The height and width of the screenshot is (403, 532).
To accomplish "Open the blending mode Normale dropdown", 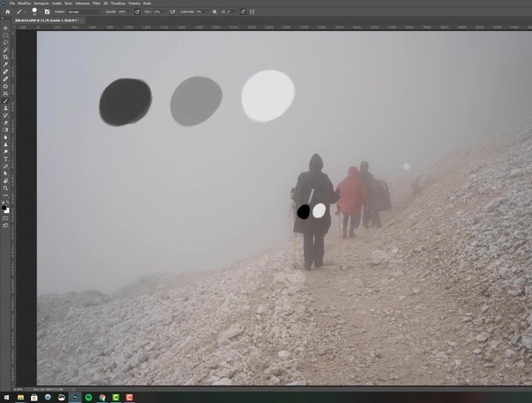I will [84, 12].
